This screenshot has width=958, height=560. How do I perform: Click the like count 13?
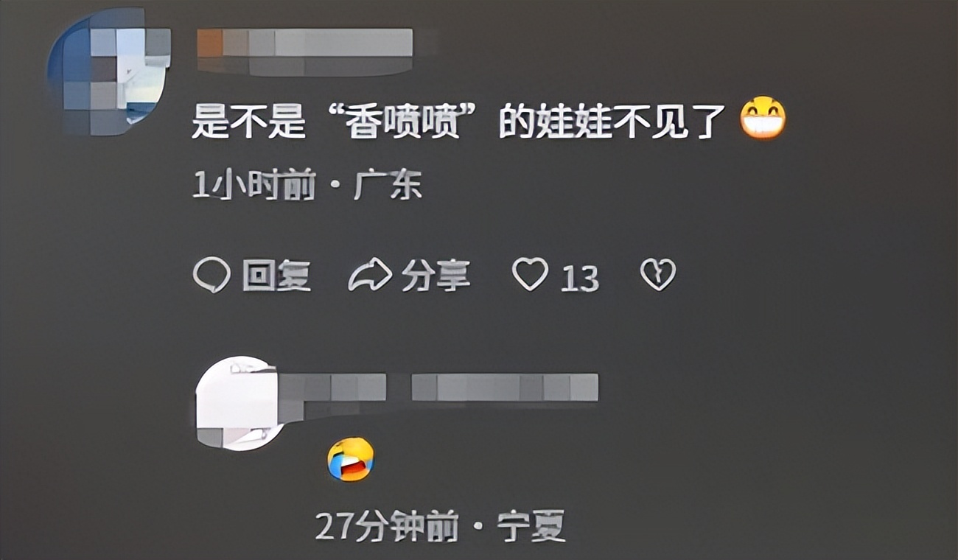pos(580,279)
